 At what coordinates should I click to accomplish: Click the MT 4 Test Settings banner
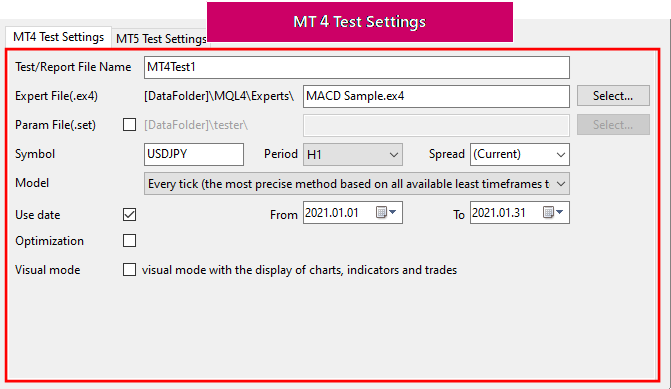pyautogui.click(x=359, y=22)
